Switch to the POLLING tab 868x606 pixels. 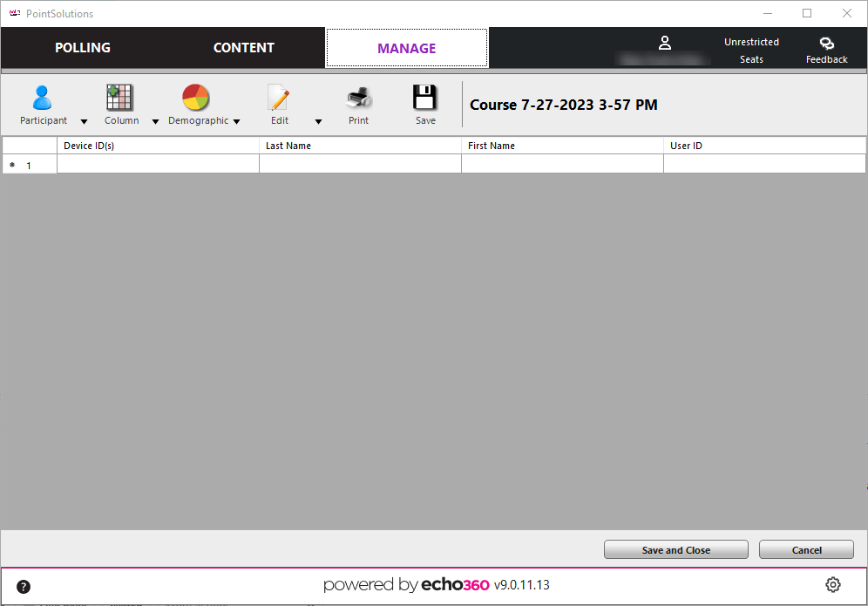82,48
